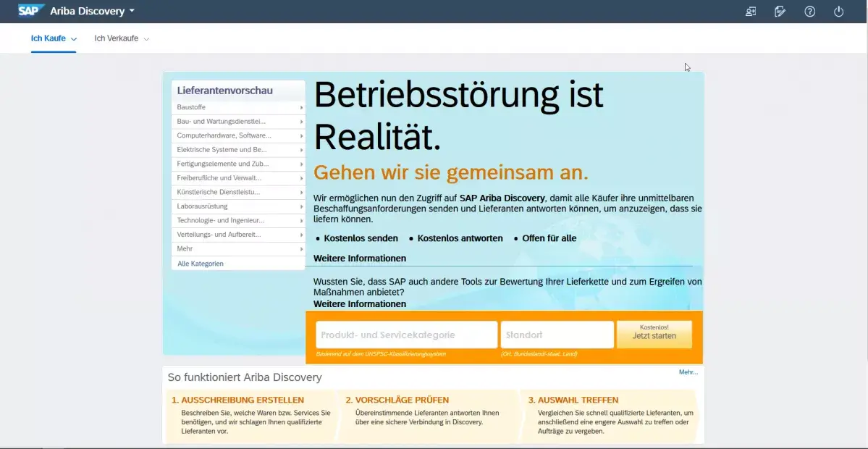This screenshot has width=868, height=449.
Task: Open Künstlerische Dienstleistu... category
Action: 238,192
